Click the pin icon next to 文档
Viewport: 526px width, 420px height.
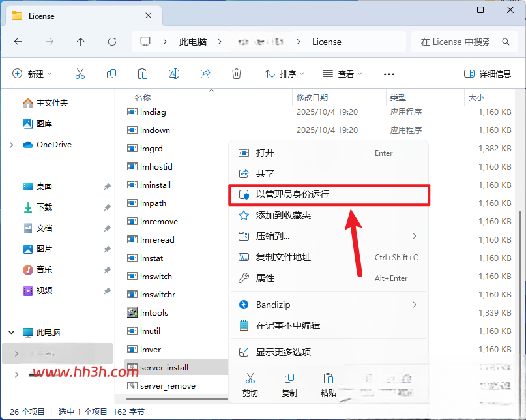[107, 228]
